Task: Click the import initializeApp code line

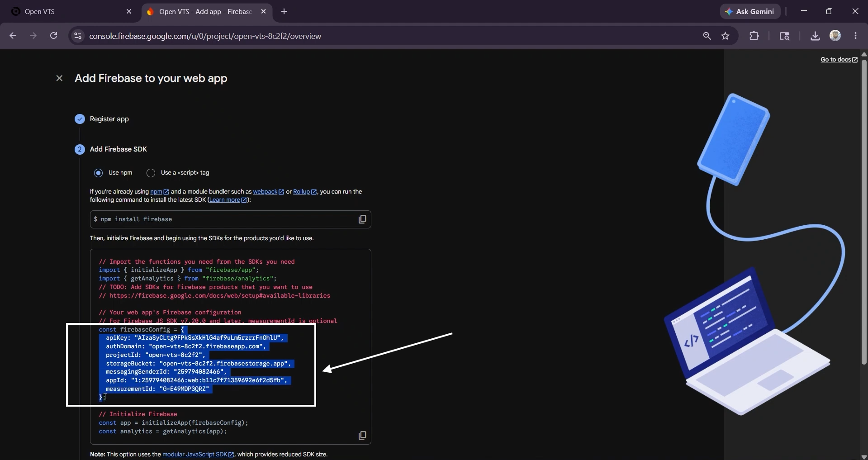Action: 179,270
